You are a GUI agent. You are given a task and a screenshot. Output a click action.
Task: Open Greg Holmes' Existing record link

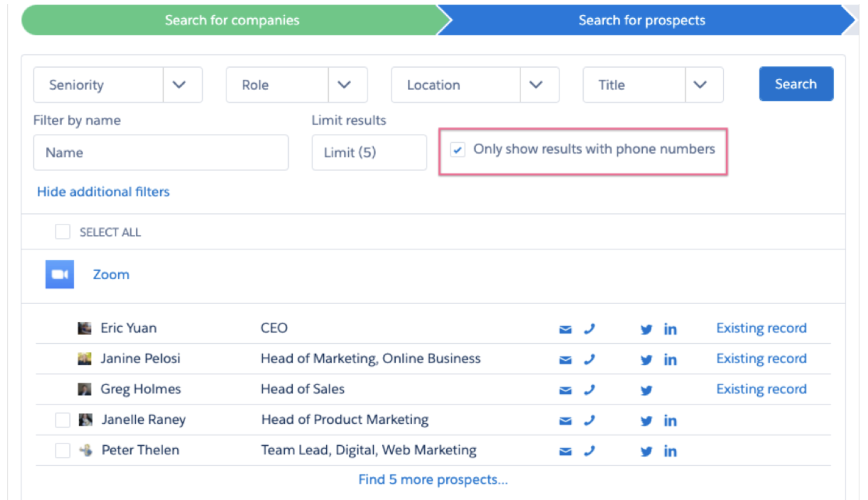pyautogui.click(x=761, y=389)
